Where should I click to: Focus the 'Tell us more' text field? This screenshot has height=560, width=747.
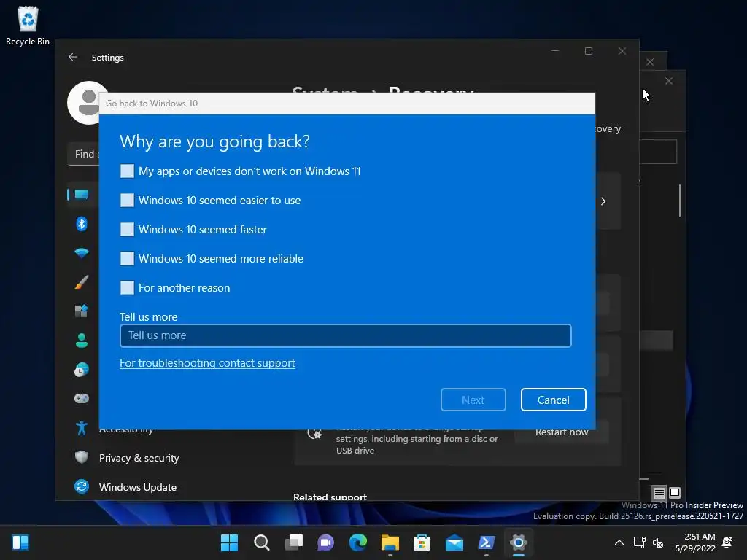tap(345, 335)
